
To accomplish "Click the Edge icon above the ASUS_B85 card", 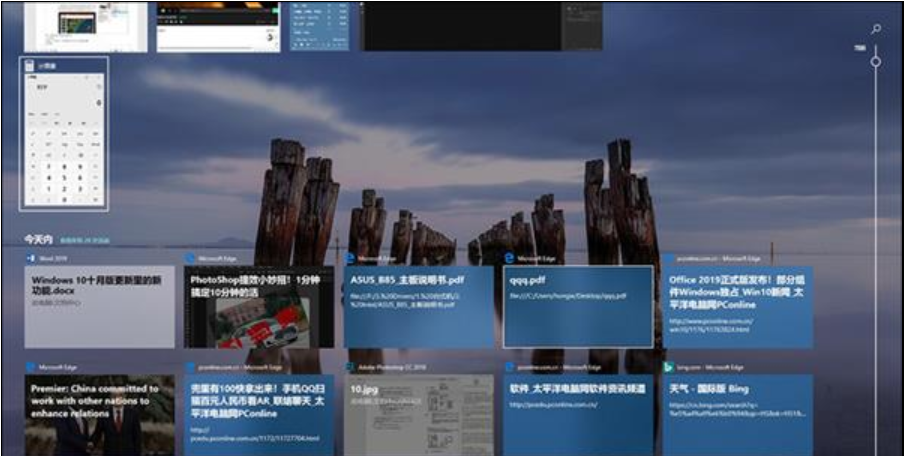I will 350,258.
